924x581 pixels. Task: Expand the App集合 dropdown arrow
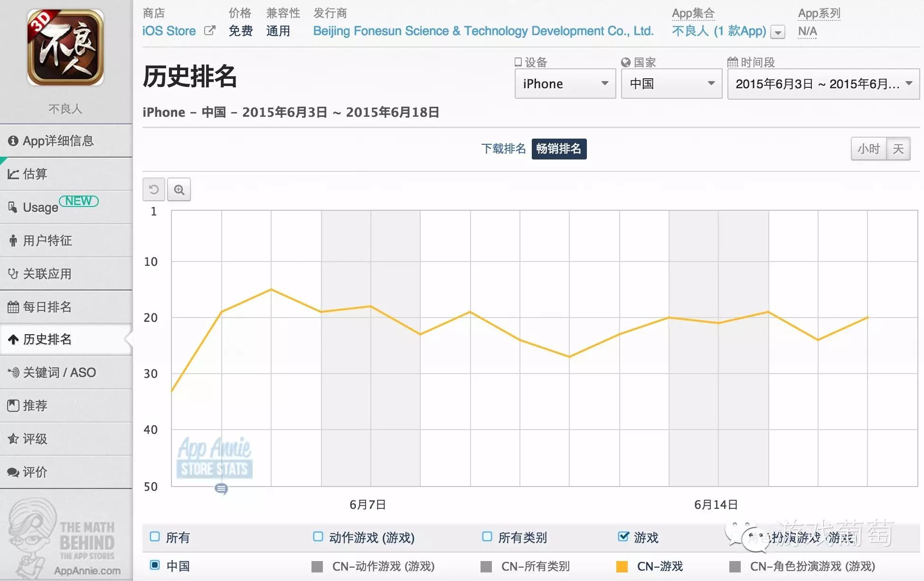coord(778,32)
